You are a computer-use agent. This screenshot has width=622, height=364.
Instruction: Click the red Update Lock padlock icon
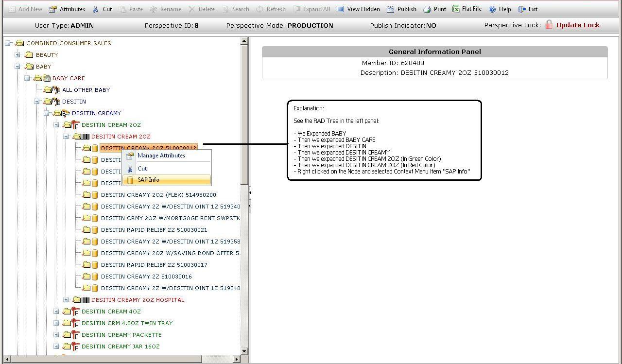(x=549, y=25)
